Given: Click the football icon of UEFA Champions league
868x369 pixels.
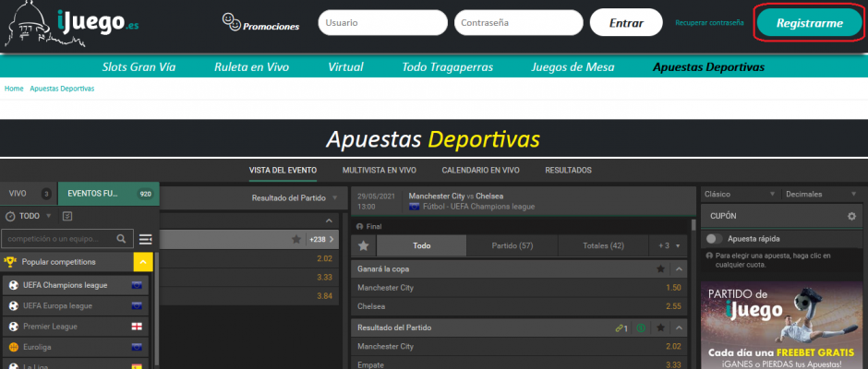Looking at the screenshot, I should click(x=14, y=285).
